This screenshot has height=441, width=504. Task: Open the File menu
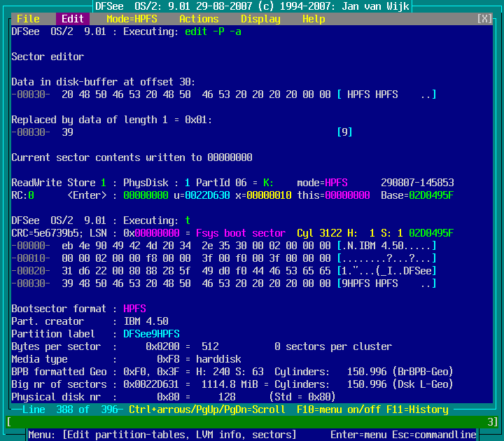point(28,19)
